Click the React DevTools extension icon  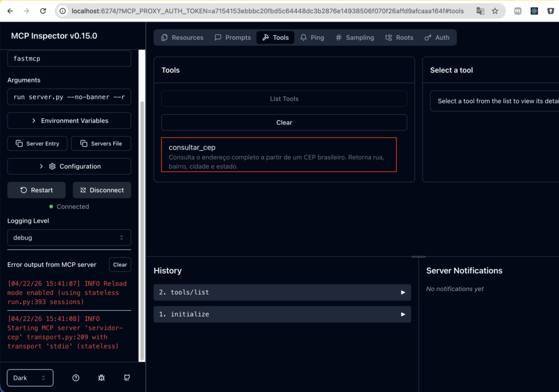534,11
